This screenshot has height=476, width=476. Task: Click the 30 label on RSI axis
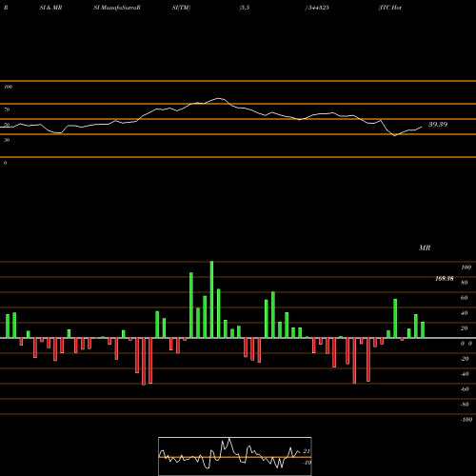pos(7,140)
